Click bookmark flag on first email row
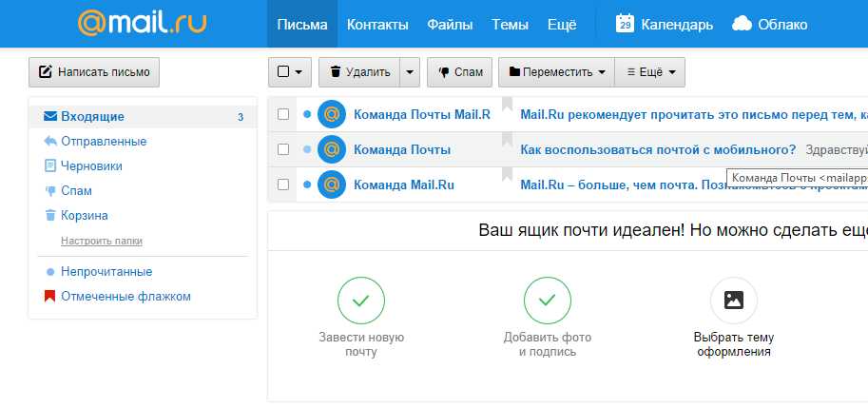Screen dimensions: 868x408 coord(507,105)
